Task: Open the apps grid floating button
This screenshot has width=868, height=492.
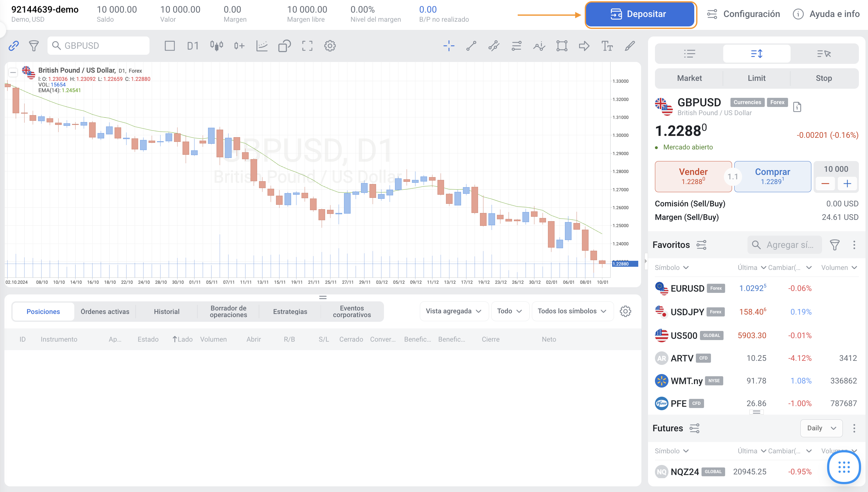Action: coord(844,467)
